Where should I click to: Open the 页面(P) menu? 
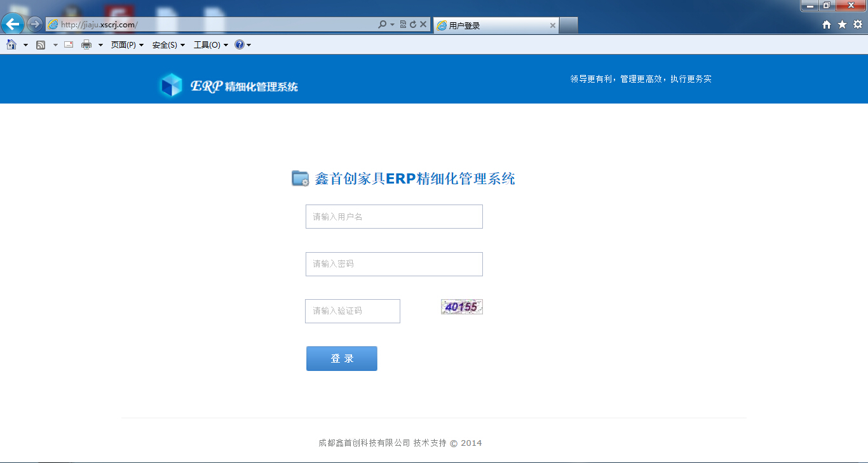tap(127, 45)
